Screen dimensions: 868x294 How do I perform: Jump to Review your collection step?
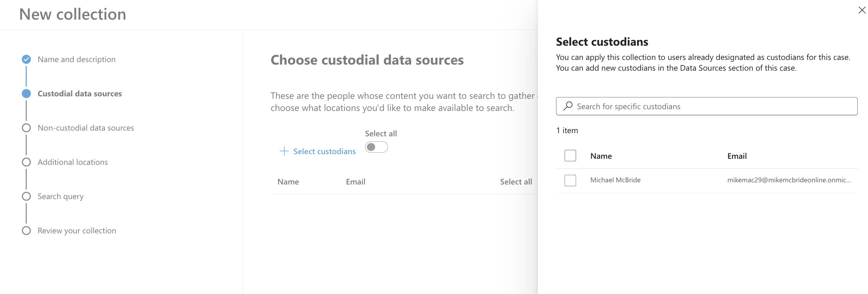pyautogui.click(x=77, y=230)
